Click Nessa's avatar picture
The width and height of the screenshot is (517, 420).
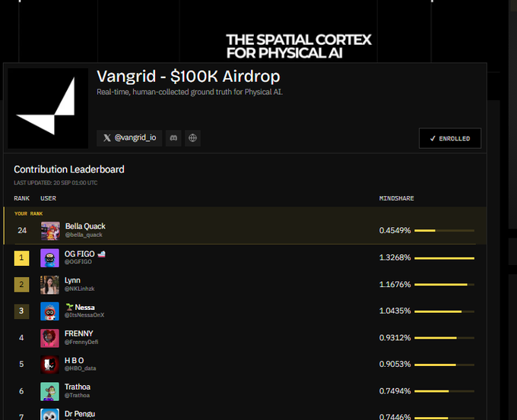(x=49, y=311)
